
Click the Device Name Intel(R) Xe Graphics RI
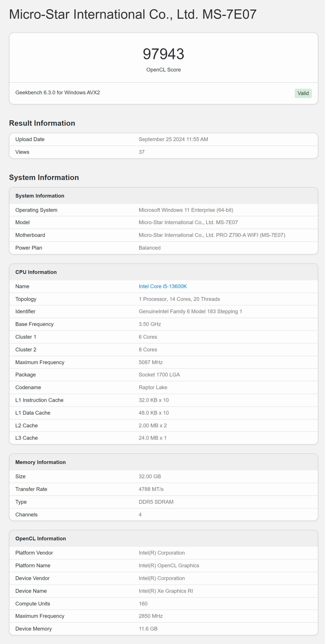(x=166, y=591)
